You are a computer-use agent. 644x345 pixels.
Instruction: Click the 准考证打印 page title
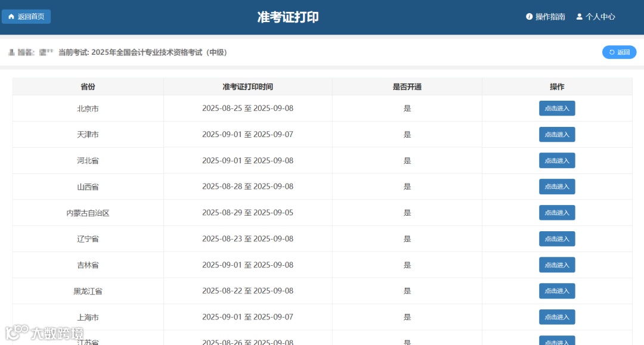pos(288,17)
